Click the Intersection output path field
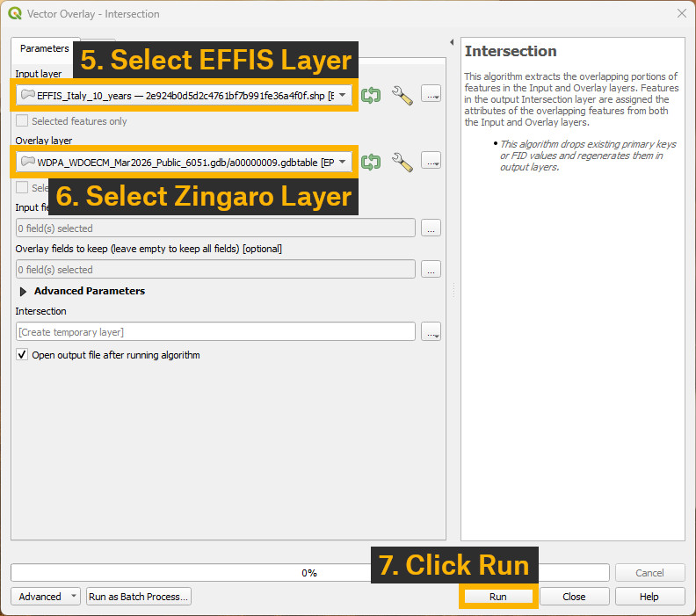Screen dimensions: 696x616 (x=215, y=332)
